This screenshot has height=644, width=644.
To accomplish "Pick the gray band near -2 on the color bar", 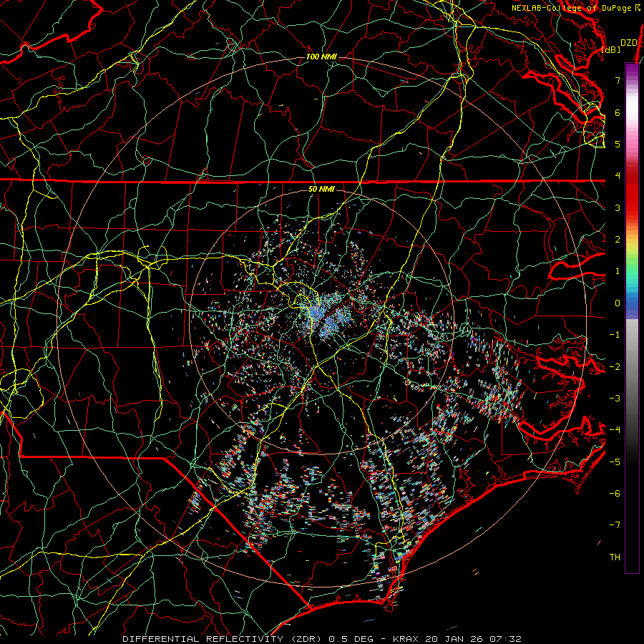I will click(632, 366).
